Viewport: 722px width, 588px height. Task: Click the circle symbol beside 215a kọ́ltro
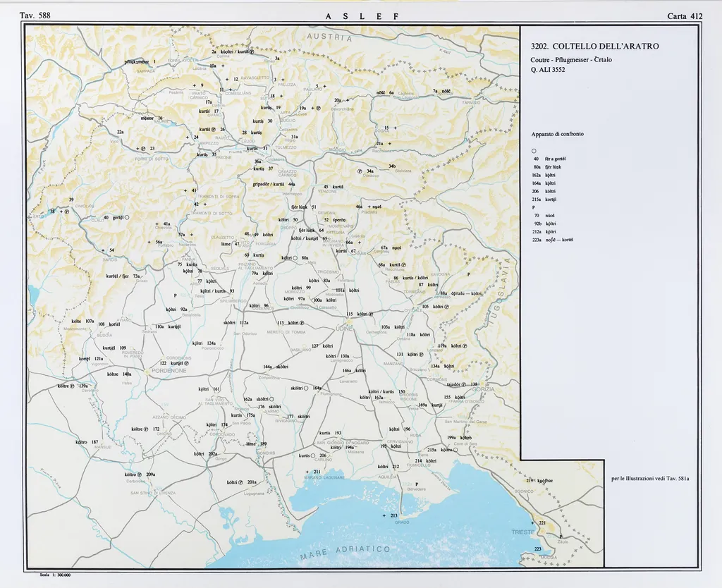tap(455, 449)
